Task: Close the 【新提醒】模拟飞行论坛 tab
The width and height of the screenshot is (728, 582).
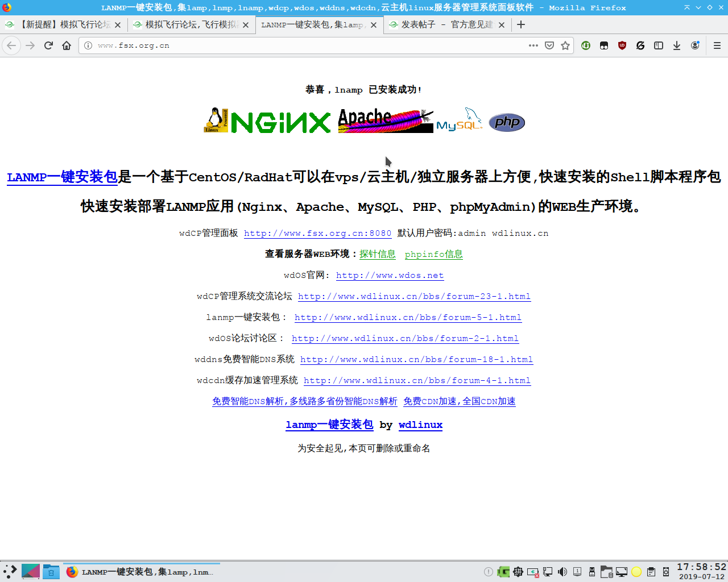Action: 118,25
